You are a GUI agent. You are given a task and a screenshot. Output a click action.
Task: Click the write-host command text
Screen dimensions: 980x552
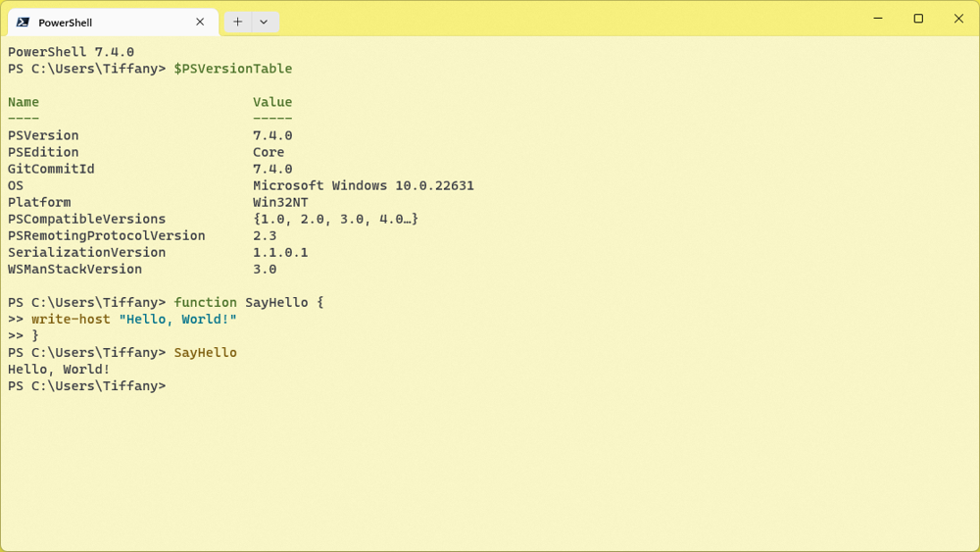coord(71,320)
